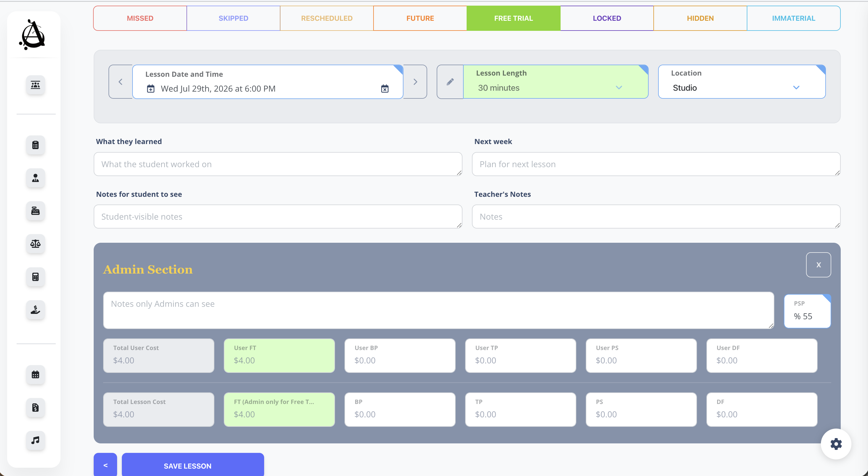Open the Lesson Length dropdown
The height and width of the screenshot is (476, 868).
[x=556, y=82]
